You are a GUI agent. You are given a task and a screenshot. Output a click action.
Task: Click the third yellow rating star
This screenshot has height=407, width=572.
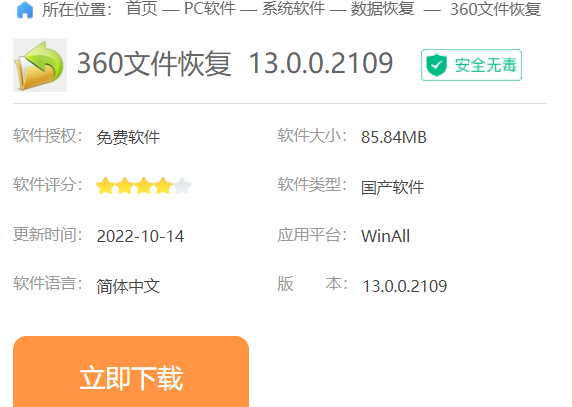pos(144,186)
